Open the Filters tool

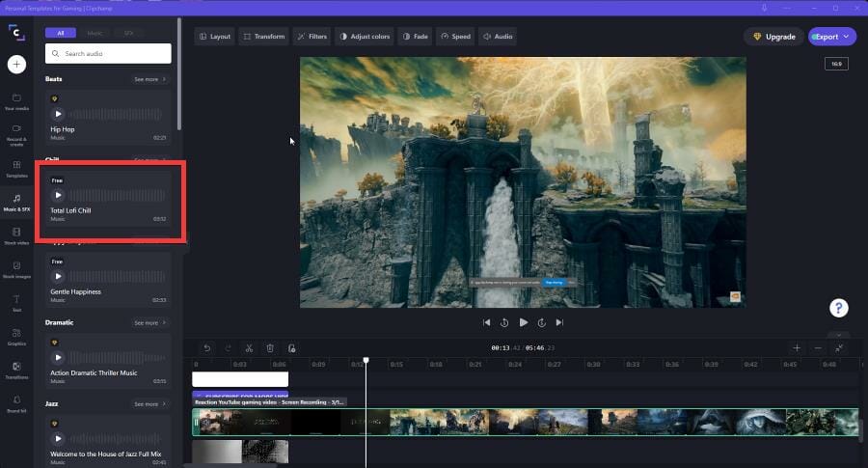(x=312, y=37)
